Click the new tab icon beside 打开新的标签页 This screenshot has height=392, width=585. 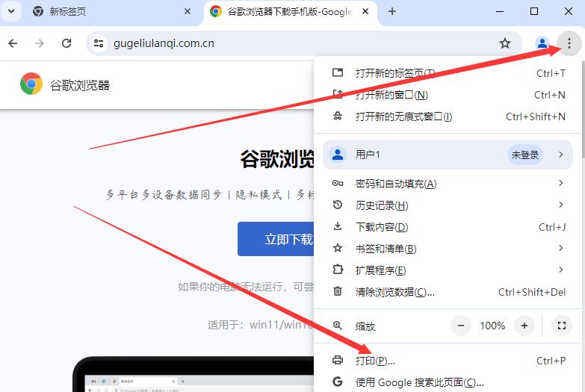pos(338,72)
